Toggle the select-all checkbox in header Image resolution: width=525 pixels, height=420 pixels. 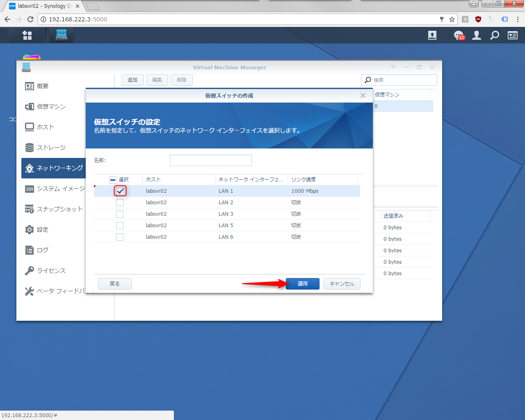[x=113, y=180]
